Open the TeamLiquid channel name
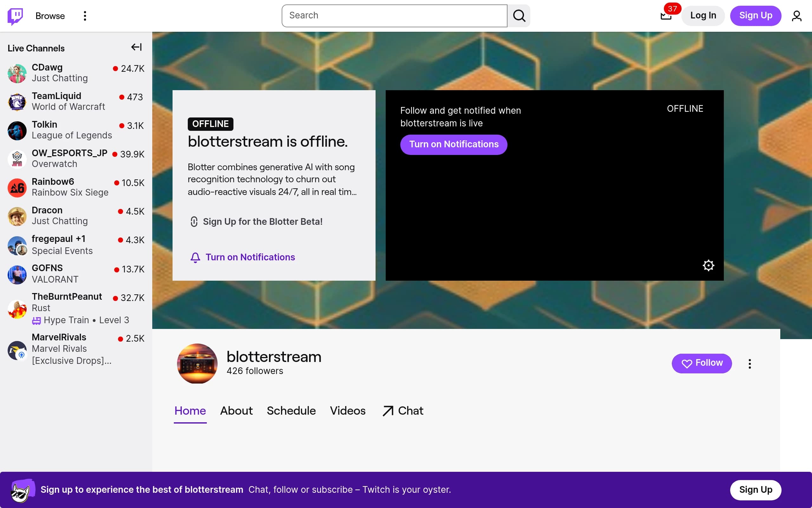This screenshot has width=812, height=508. tap(56, 96)
